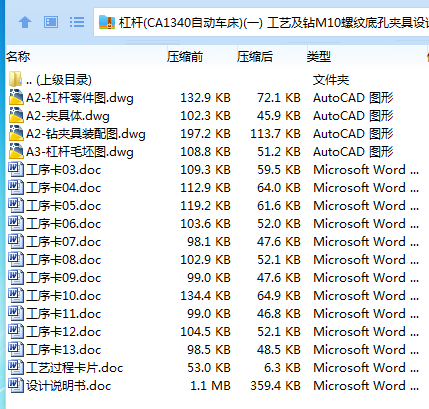This screenshot has width=429, height=409.
Task: Click icon of A3-杠杆毛坯图.dwg
Action: (16, 151)
